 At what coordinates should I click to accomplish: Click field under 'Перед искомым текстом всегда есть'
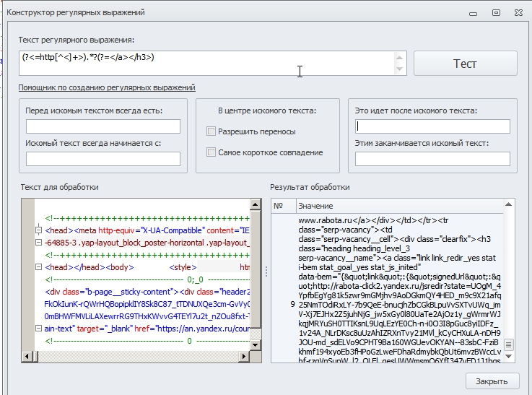[103, 126]
